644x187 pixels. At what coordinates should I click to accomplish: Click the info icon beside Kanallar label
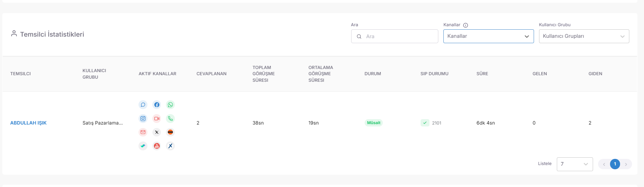coord(465,25)
